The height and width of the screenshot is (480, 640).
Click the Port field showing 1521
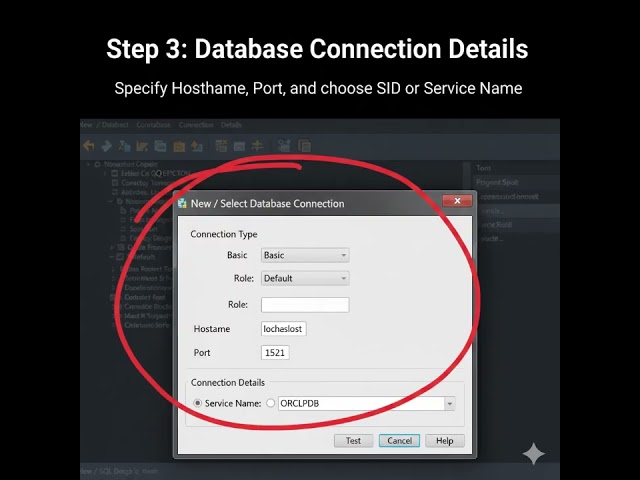(x=275, y=353)
